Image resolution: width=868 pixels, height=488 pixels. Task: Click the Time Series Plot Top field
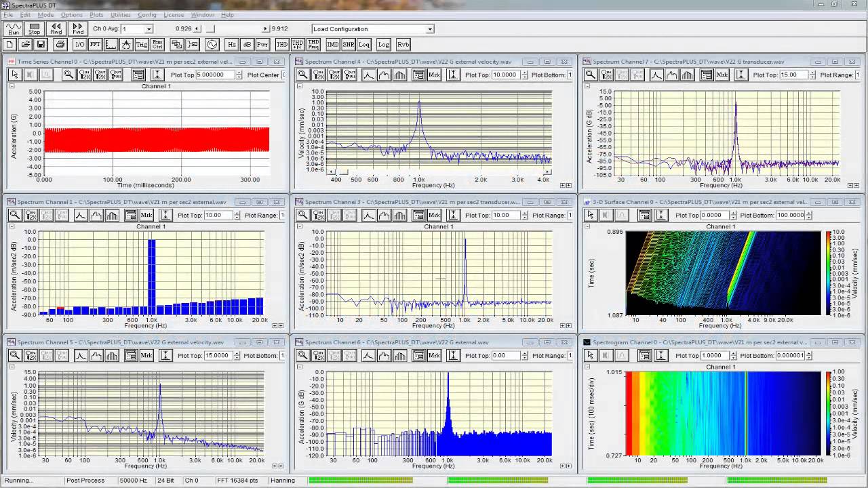pos(215,75)
